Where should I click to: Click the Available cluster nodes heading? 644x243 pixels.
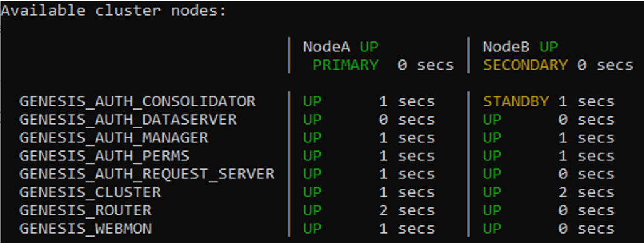(114, 11)
